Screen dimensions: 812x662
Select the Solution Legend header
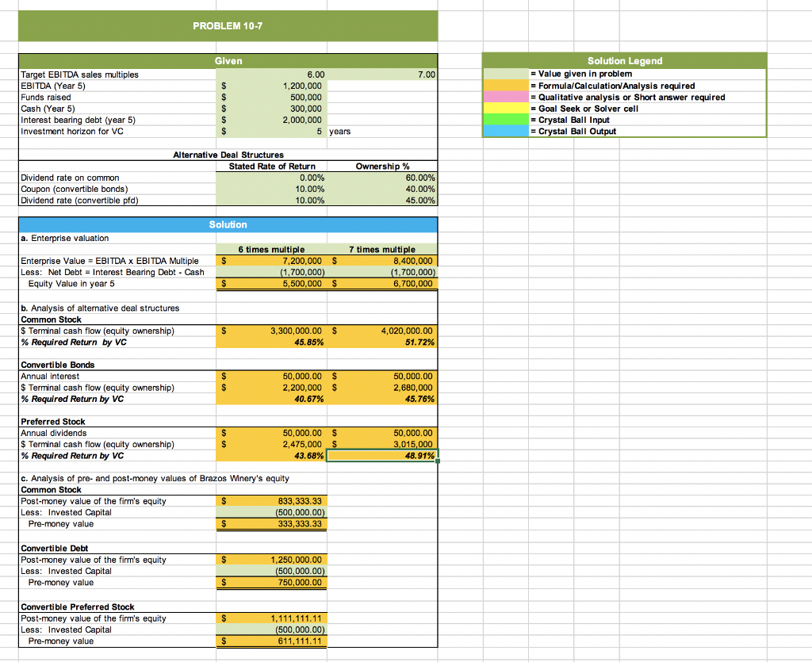[x=624, y=61]
